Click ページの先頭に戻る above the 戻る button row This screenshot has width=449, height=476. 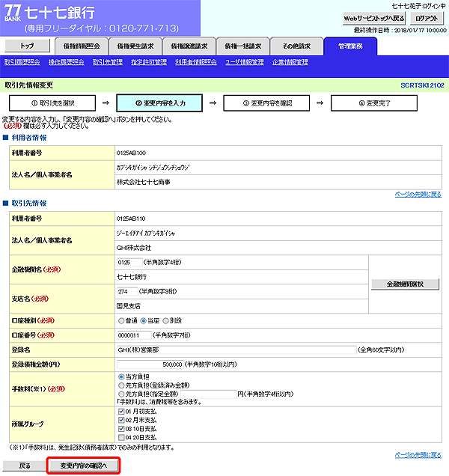[x=418, y=455]
